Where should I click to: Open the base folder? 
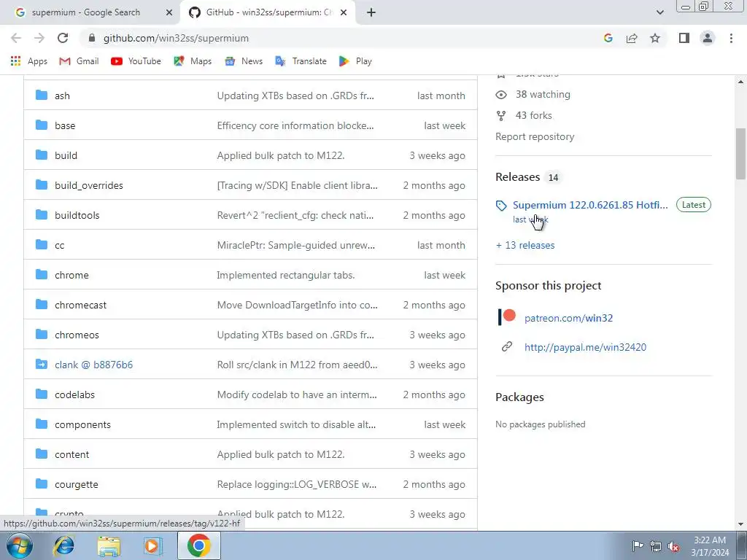pyautogui.click(x=65, y=125)
